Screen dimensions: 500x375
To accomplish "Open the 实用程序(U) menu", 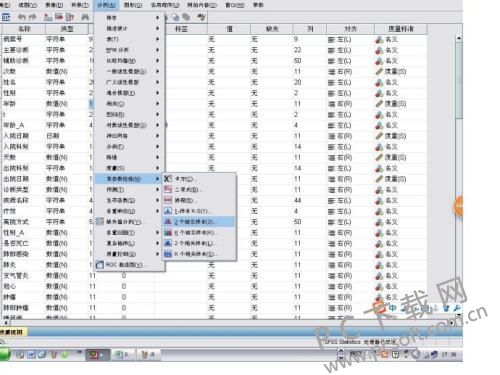I will click(x=165, y=5).
